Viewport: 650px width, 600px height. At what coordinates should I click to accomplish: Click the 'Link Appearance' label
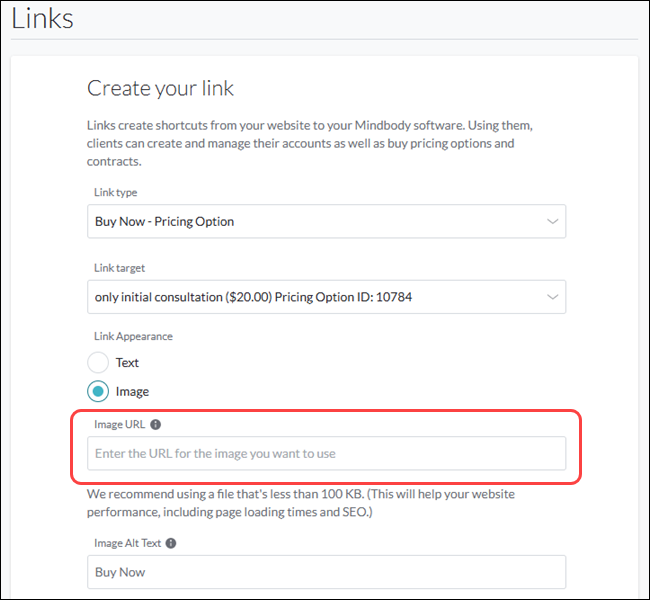pos(133,336)
